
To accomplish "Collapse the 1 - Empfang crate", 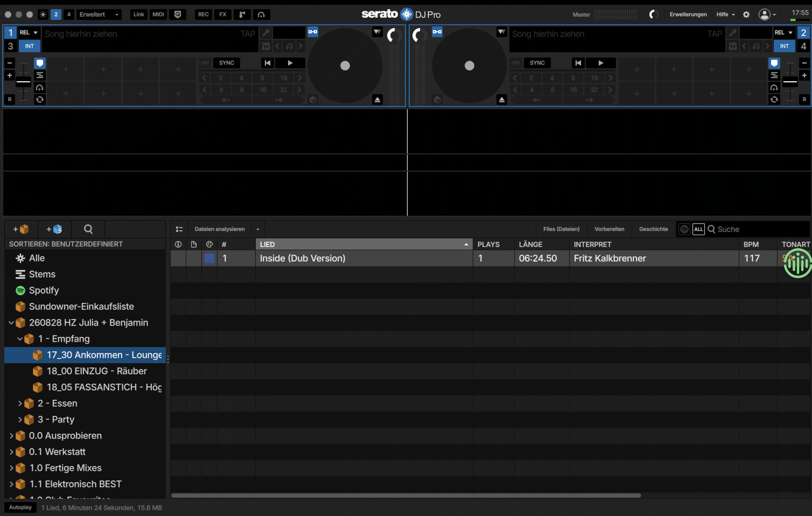I will [19, 339].
